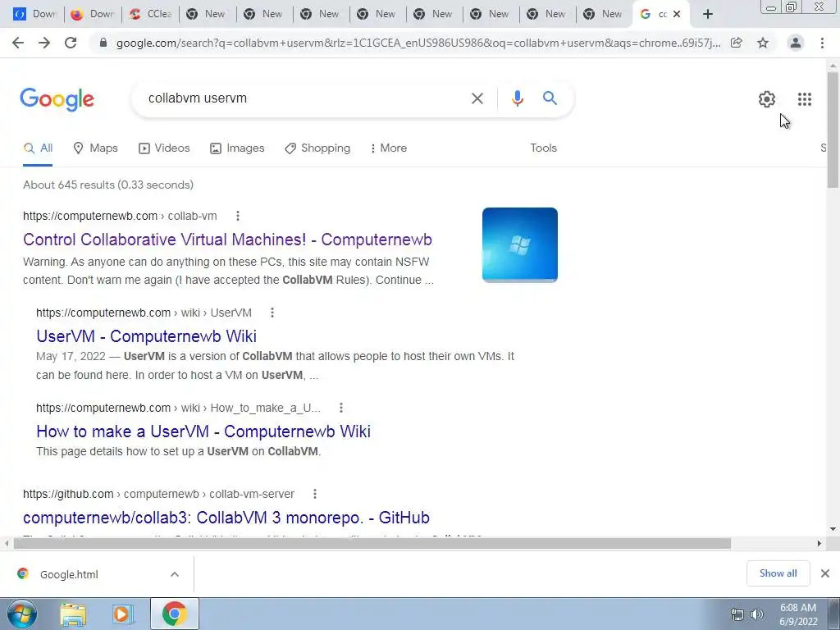
Task: Launch Windows Media Player from taskbar
Action: click(122, 614)
